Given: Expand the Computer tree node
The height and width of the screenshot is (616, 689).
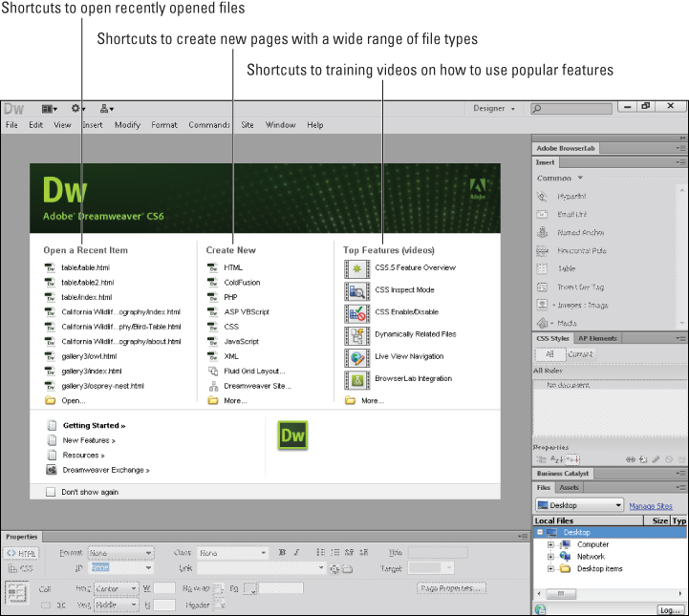Looking at the screenshot, I should click(550, 544).
